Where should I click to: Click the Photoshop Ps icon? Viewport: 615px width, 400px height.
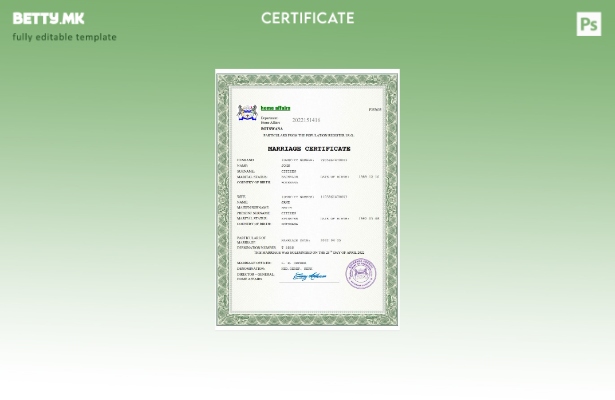pos(588,24)
